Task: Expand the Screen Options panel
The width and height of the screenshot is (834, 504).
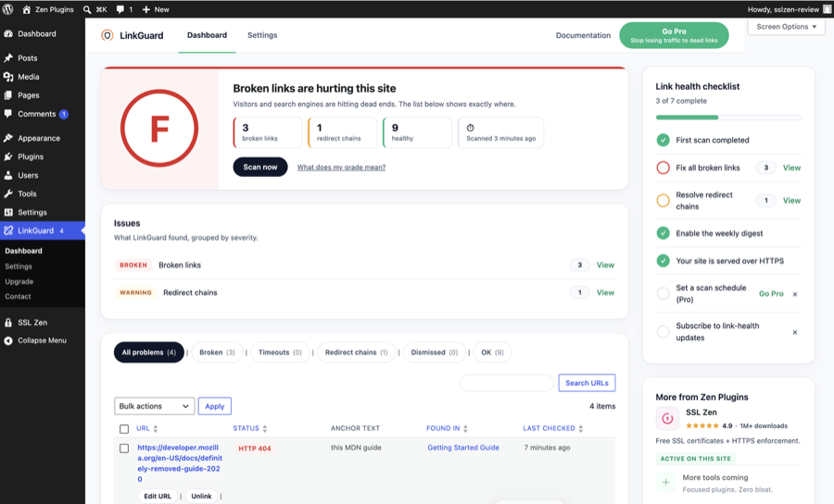Action: point(786,27)
